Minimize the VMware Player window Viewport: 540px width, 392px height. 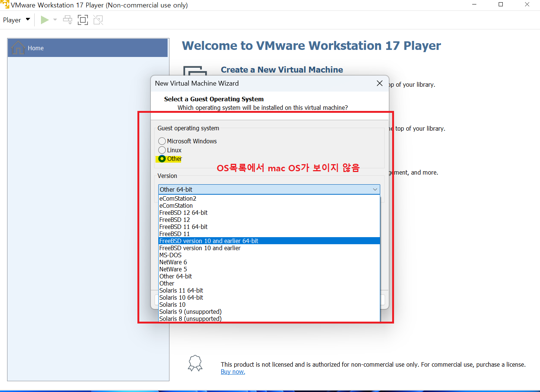coord(474,4)
